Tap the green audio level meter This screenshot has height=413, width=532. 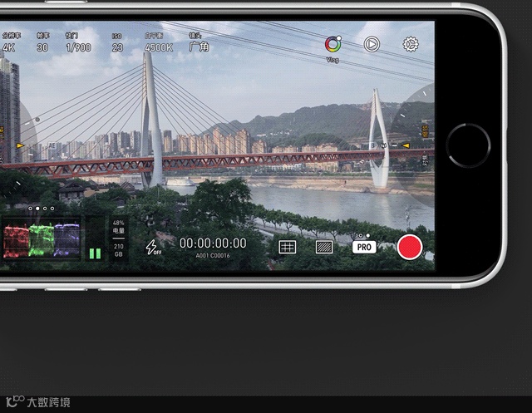(x=95, y=253)
